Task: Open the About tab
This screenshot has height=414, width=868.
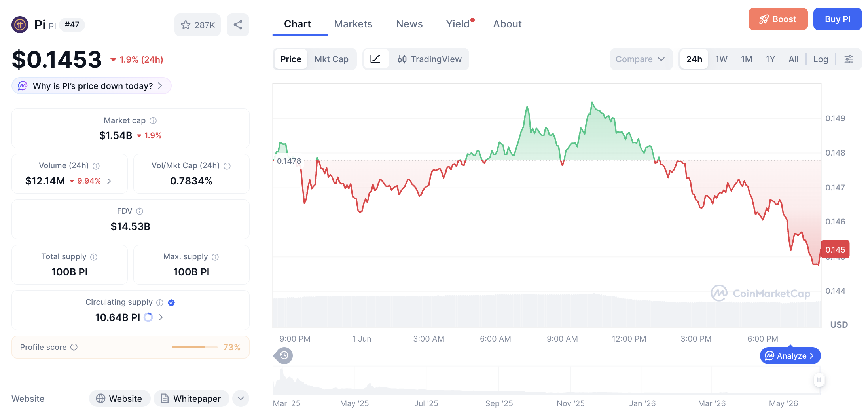Action: coord(507,24)
